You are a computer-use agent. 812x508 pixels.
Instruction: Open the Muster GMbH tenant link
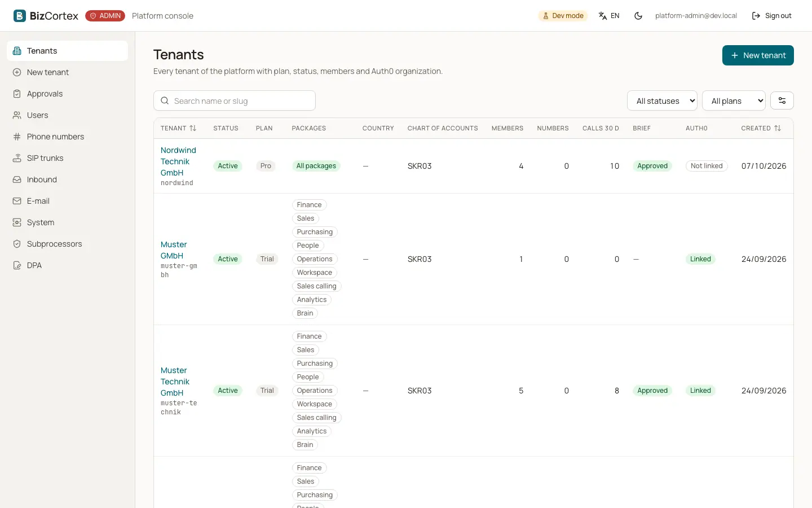point(174,250)
